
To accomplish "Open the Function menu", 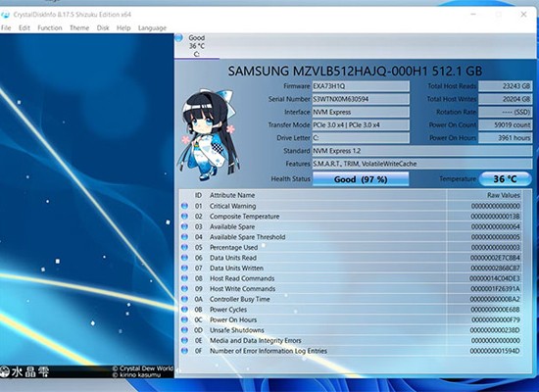I will (x=50, y=27).
